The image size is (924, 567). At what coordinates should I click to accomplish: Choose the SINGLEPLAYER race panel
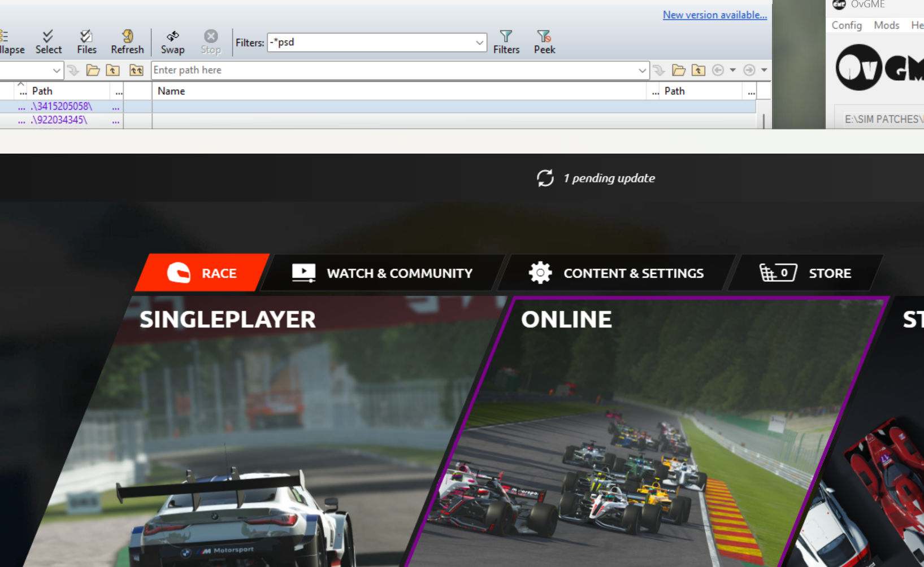click(266, 432)
